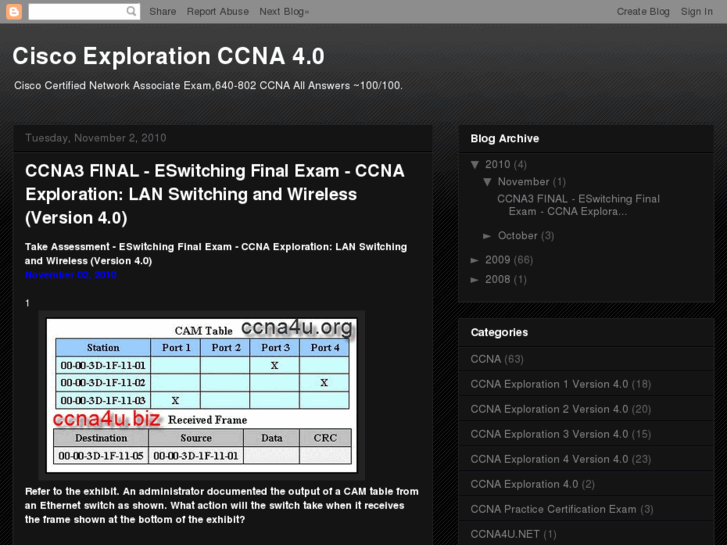Collapse the 2010 archive triangle
Image resolution: width=727 pixels, height=545 pixels.
pos(475,165)
